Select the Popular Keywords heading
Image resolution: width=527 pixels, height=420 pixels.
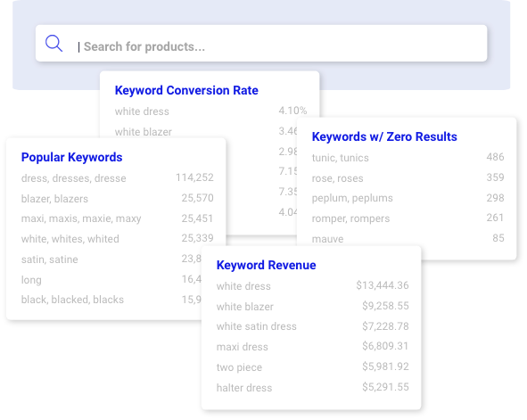pyautogui.click(x=71, y=157)
